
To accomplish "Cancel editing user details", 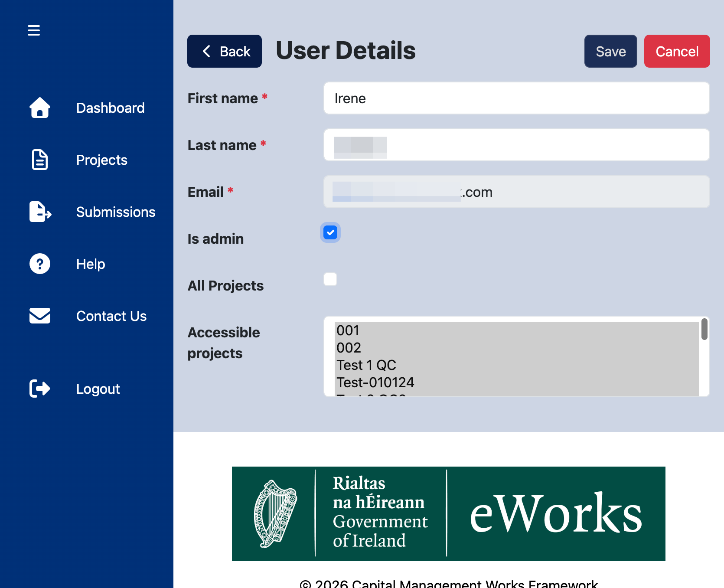I will [677, 51].
